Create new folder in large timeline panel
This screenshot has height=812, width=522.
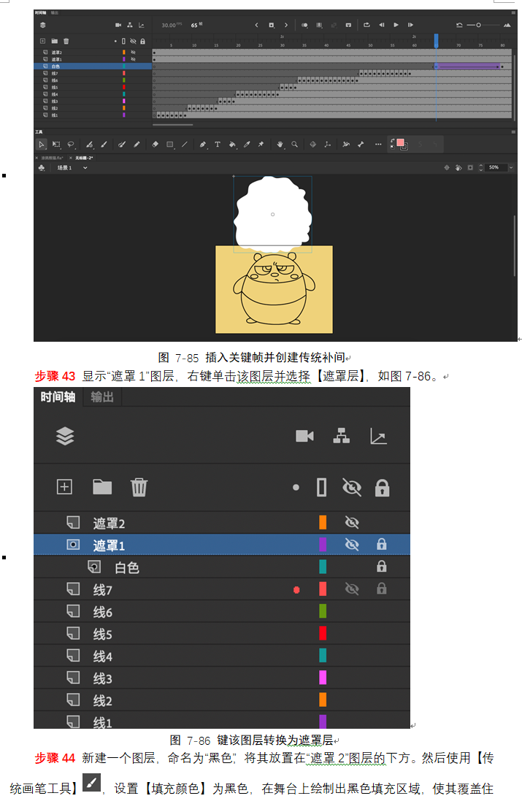click(102, 487)
